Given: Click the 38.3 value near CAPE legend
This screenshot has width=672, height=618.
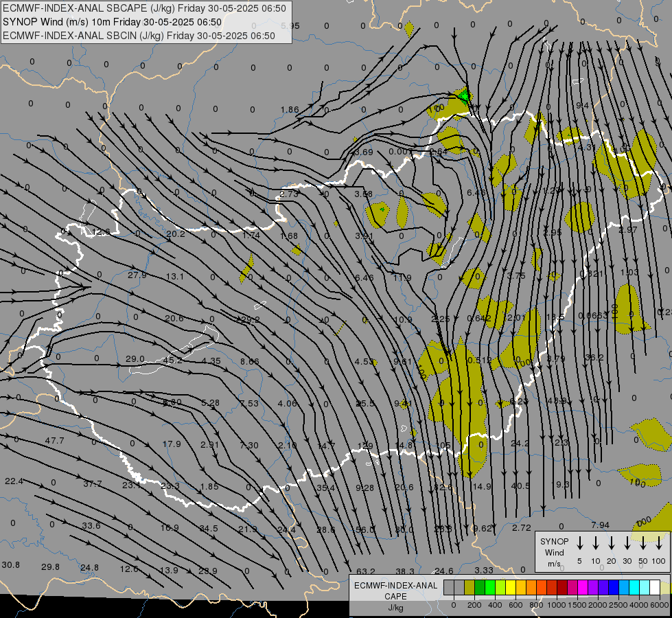Looking at the screenshot, I should pos(405,571).
